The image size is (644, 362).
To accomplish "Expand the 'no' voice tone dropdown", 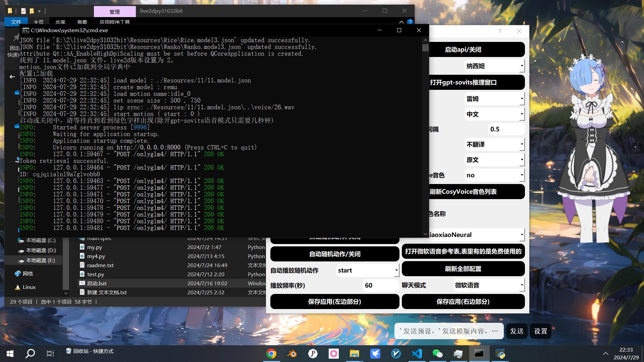I will click(494, 175).
